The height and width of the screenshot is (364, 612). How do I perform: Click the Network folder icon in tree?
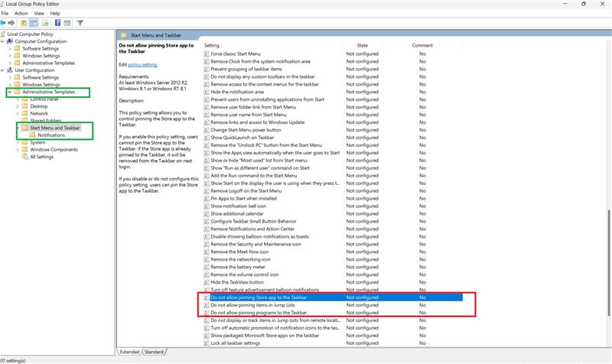(25, 113)
